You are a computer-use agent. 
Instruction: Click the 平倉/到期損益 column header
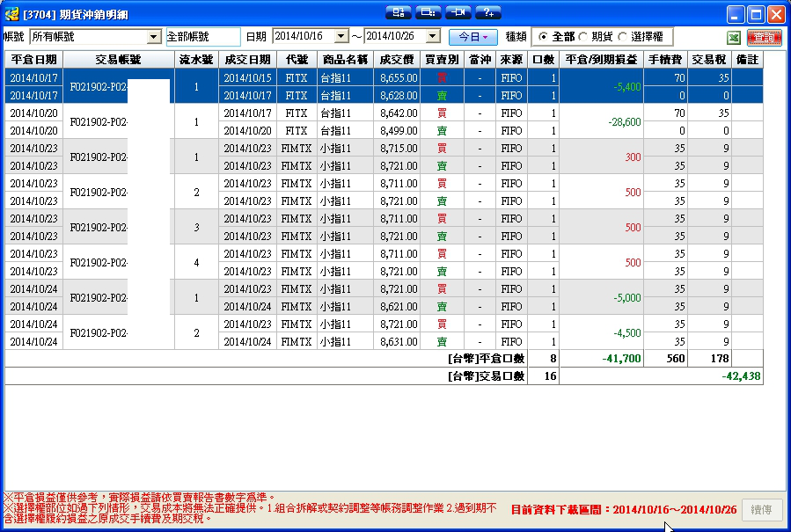point(601,60)
